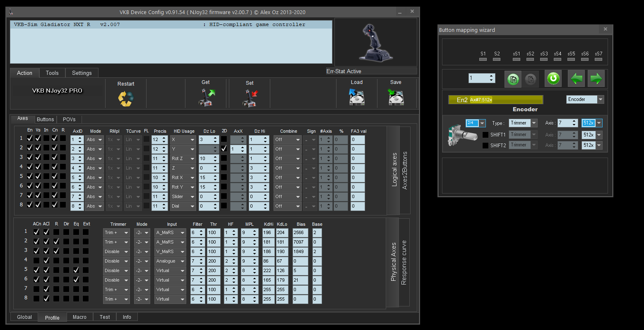Click the Thr field for physical axis 5
Image resolution: width=644 pixels, height=330 pixels.
(x=214, y=271)
